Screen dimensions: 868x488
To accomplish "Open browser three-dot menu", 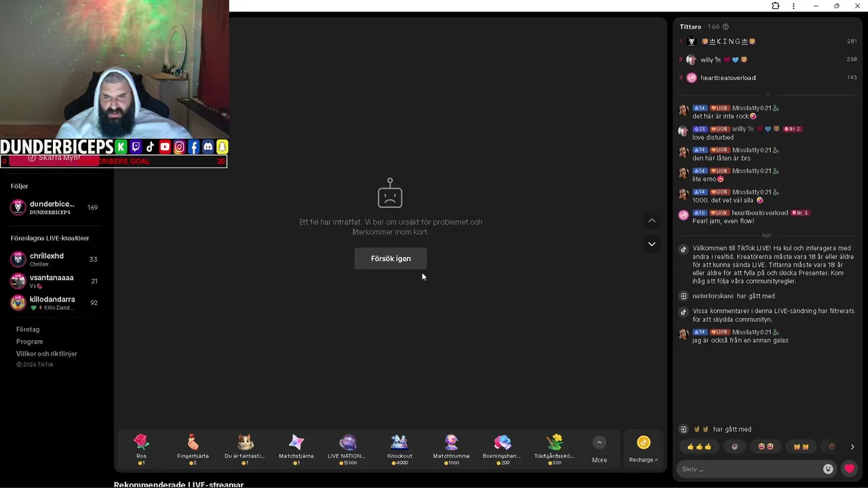I will click(x=793, y=6).
